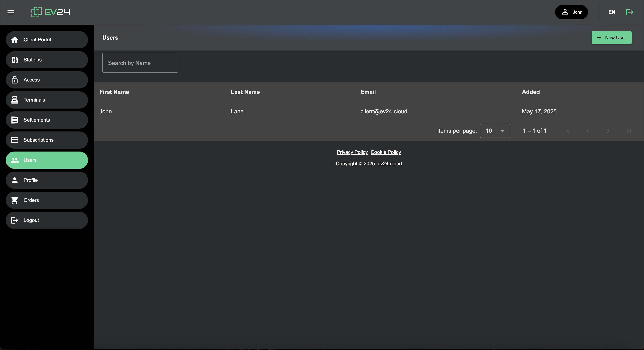Click the Settlements receipt icon
This screenshot has width=644, height=350.
pyautogui.click(x=15, y=120)
